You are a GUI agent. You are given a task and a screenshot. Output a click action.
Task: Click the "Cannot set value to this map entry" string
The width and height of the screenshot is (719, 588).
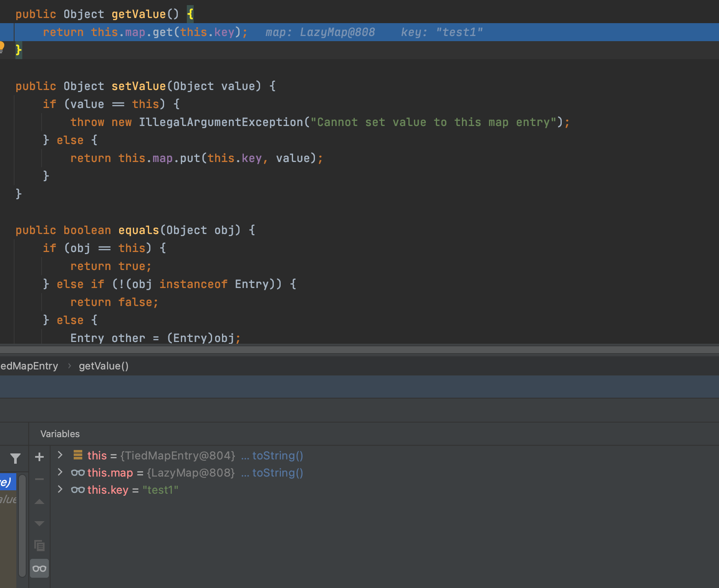[x=433, y=122]
